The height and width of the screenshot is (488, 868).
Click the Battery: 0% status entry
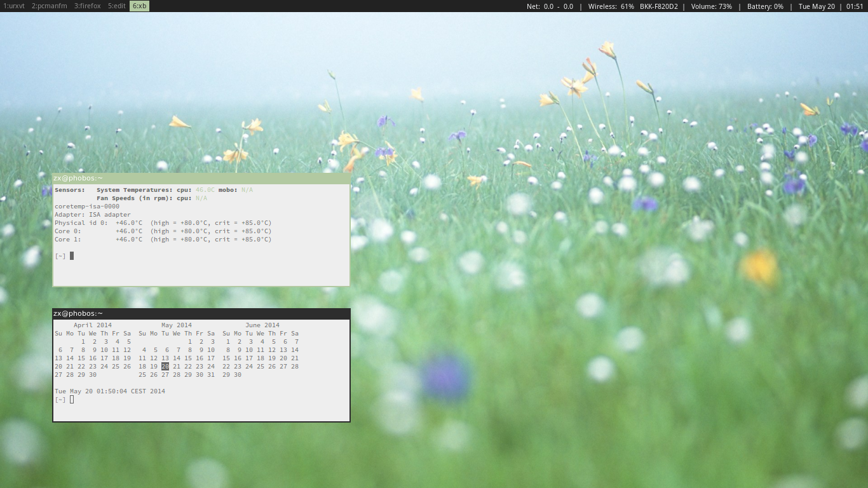pos(765,6)
